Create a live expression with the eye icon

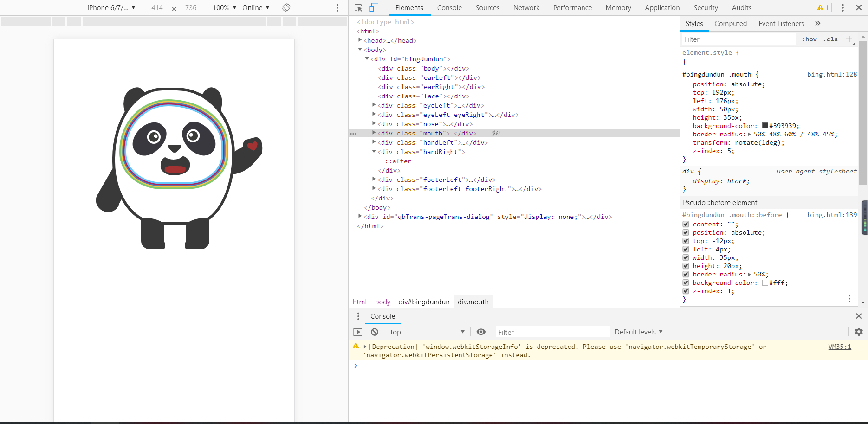(481, 332)
